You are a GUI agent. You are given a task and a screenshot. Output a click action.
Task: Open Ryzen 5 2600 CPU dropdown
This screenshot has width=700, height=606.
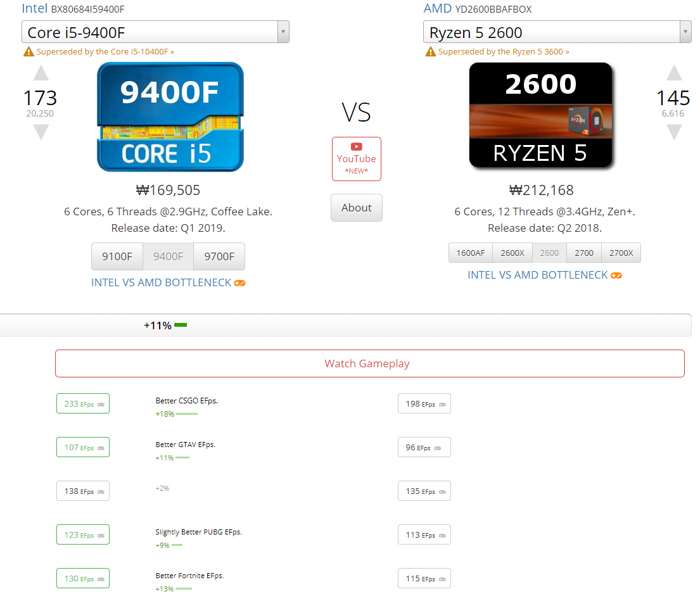point(557,32)
